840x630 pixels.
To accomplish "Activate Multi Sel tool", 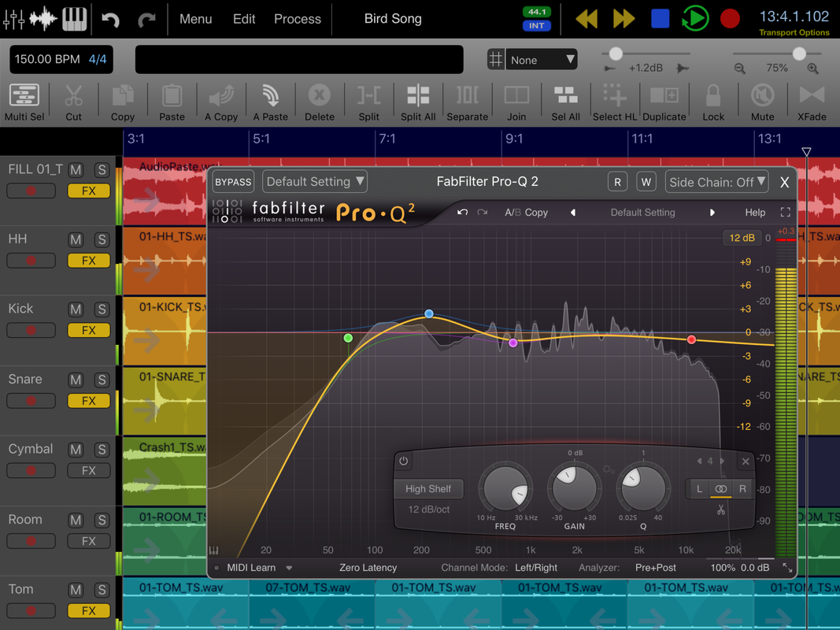I will pos(24,103).
